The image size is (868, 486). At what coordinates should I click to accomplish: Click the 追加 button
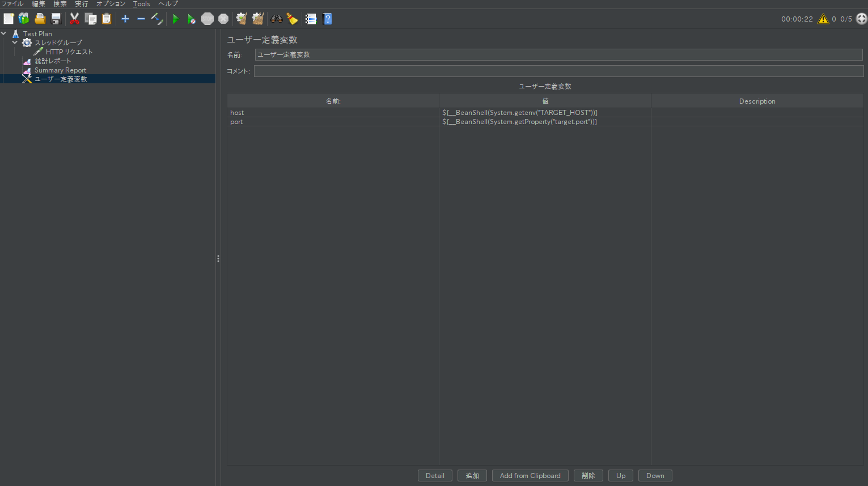pyautogui.click(x=472, y=476)
